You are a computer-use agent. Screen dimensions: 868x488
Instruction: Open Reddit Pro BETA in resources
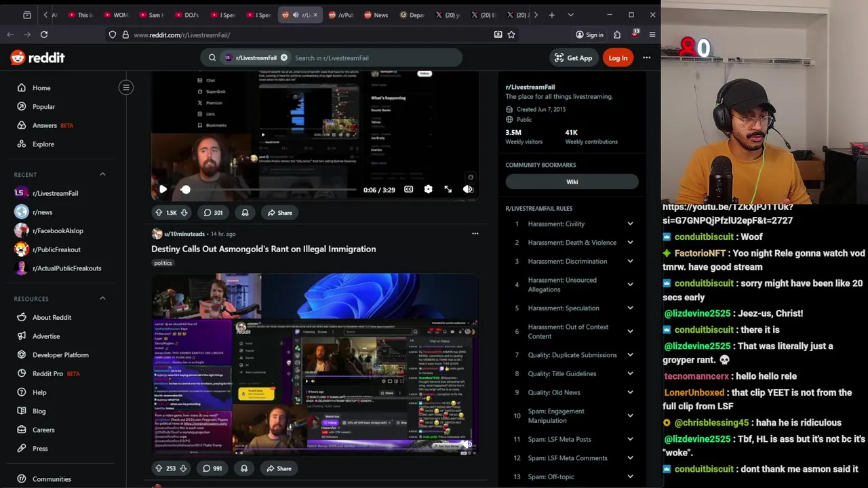(56, 373)
